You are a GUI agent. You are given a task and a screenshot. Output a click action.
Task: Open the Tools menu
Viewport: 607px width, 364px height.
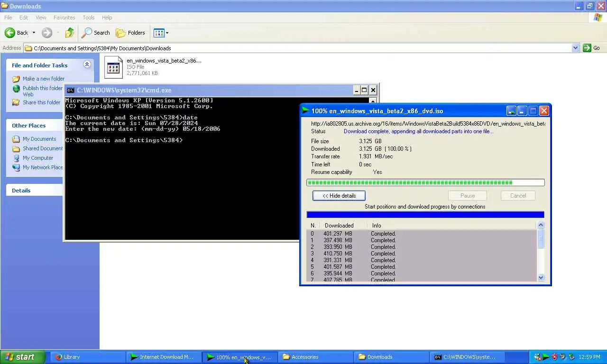[x=89, y=18]
